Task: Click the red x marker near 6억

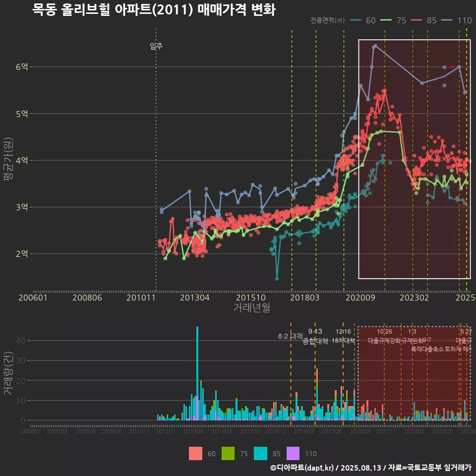Action: [x=452, y=67]
